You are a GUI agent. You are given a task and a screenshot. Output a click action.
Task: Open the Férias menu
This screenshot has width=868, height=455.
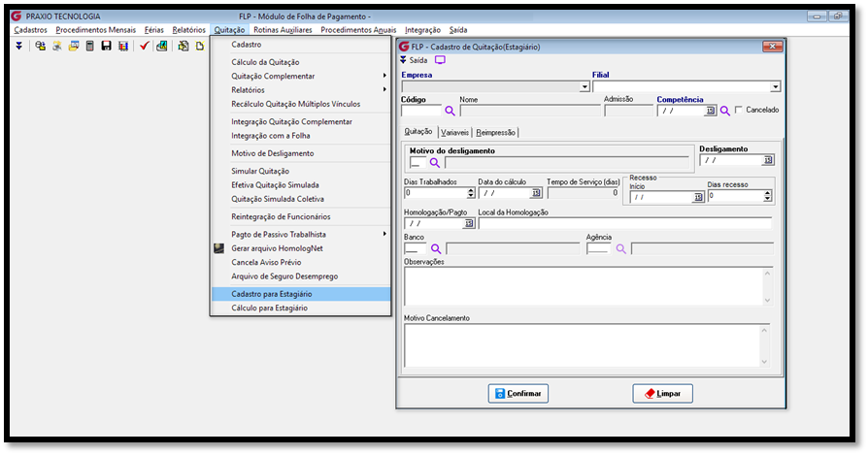154,30
